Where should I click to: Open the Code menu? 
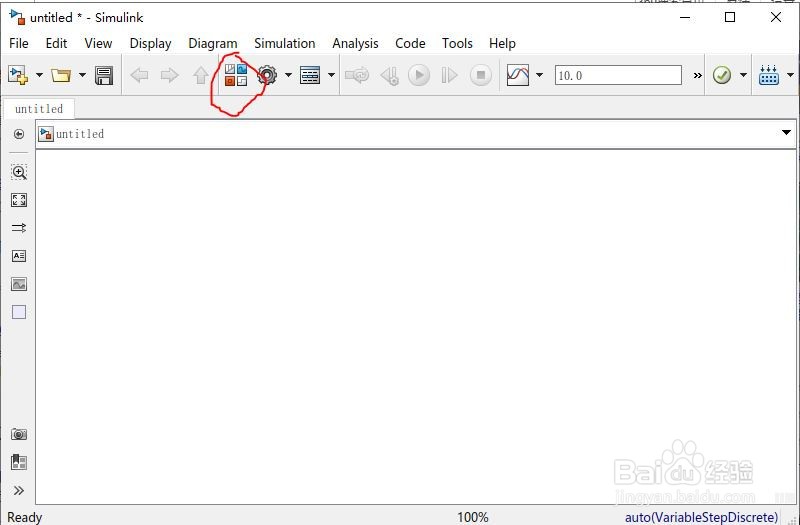pos(410,43)
